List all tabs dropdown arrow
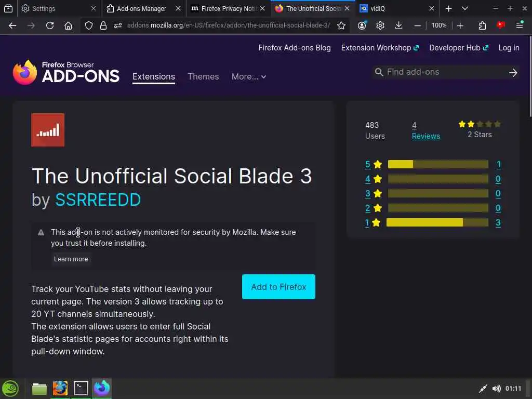The image size is (532, 399). (465, 8)
